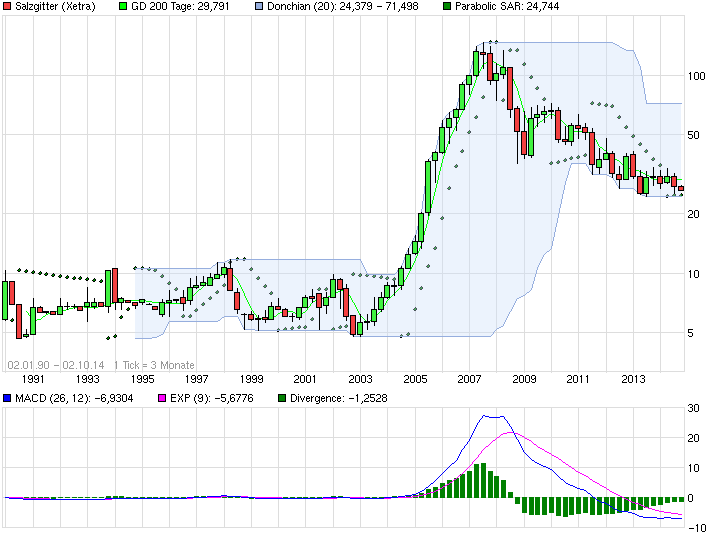Click the 100 price label on the right axis
Screen dimensions: 726x536
696,76
